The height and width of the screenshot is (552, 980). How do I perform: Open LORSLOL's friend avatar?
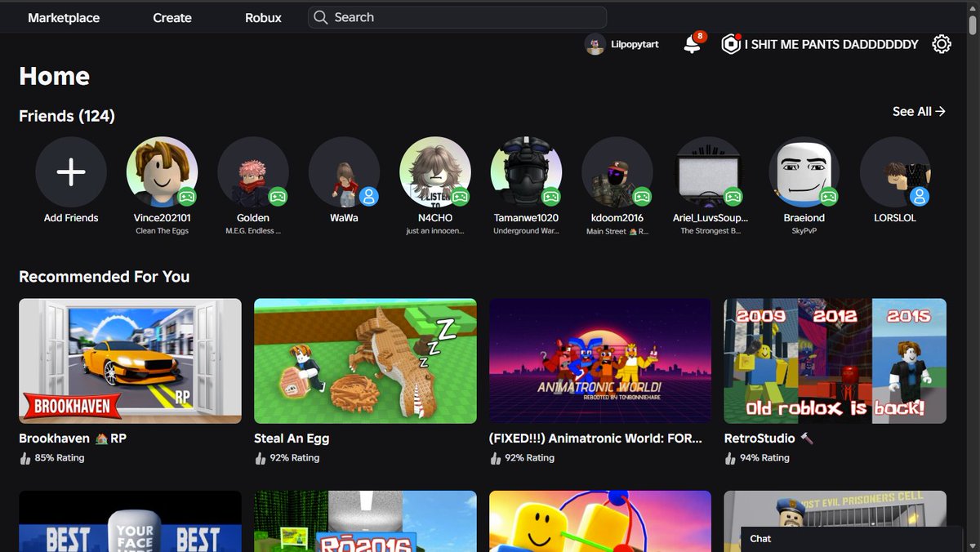[895, 172]
